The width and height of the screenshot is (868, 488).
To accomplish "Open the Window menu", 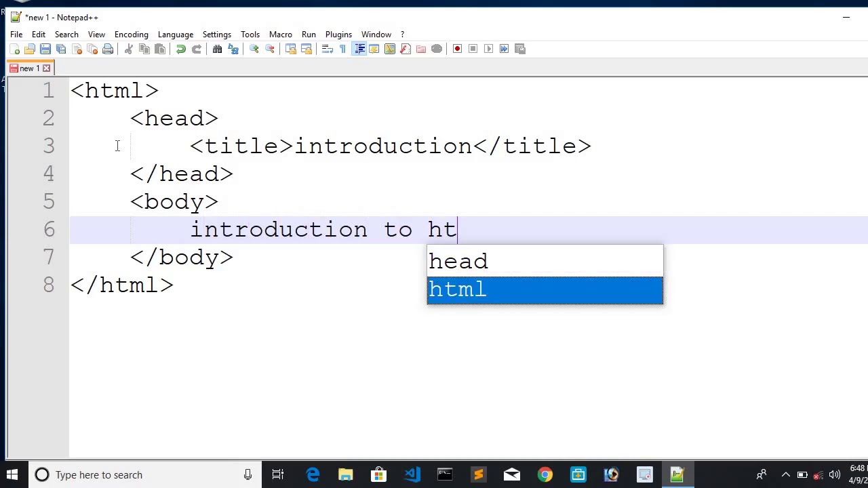I will pyautogui.click(x=376, y=35).
